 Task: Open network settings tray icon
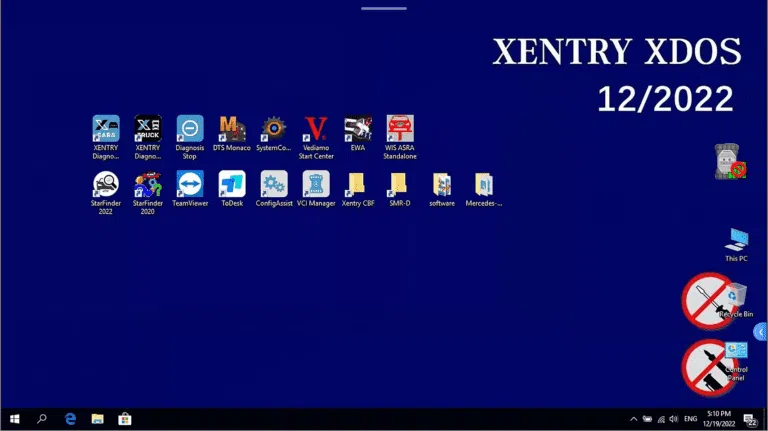[661, 419]
